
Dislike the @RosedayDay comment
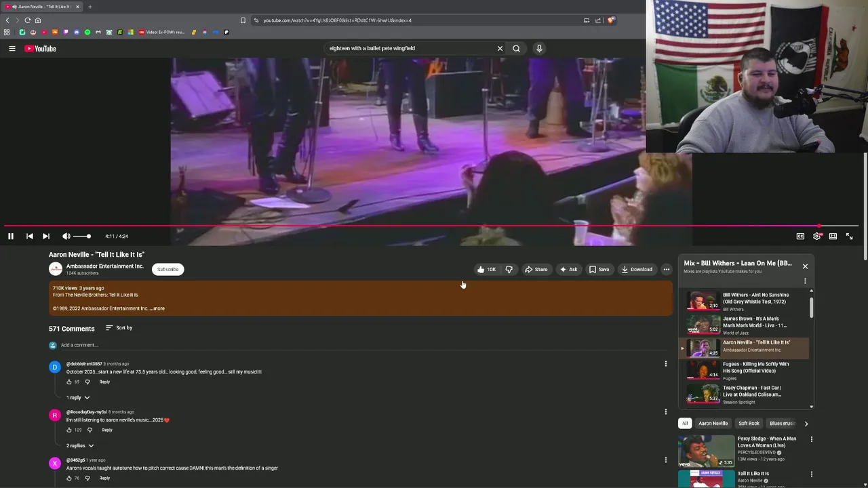coord(90,430)
